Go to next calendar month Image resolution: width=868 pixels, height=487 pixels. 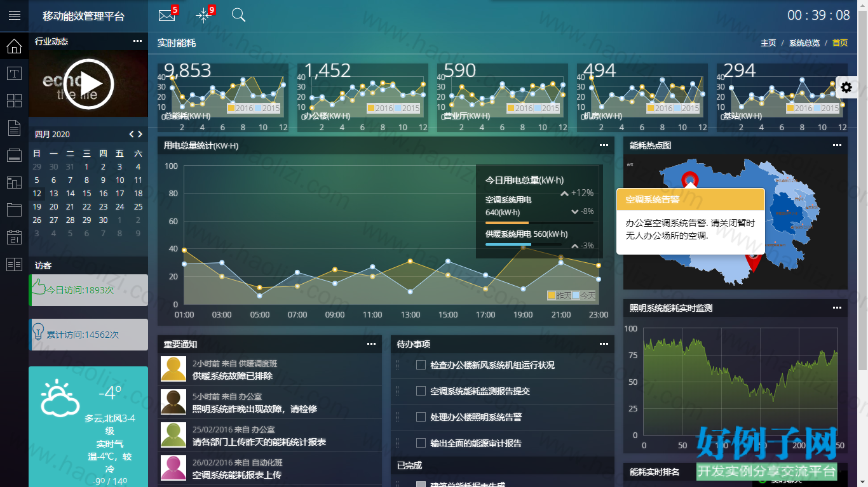point(140,134)
